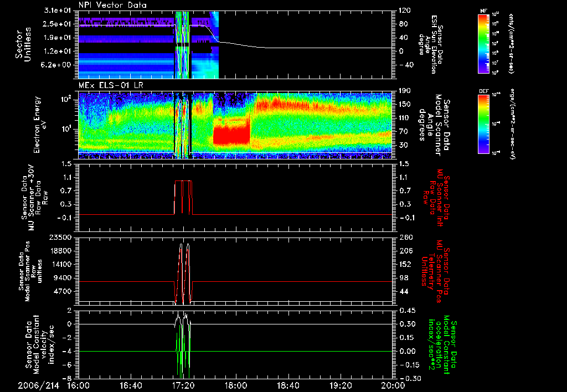This screenshot has height=392, width=567.
Task: Click the 'Model Scanner Pos Raw' axis label
Action: (31, 271)
